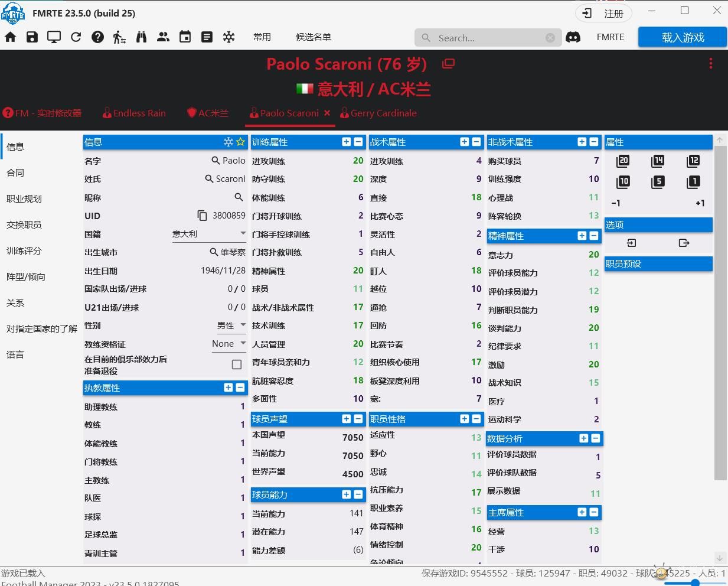The image size is (728, 586).
Task: Switch to the Gerry Cardinale tab
Action: coord(378,113)
